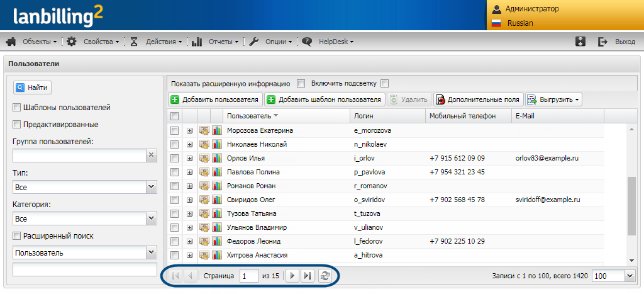Click the Добавить пользователя button
Image resolution: width=644 pixels, height=294 pixels.
point(214,99)
